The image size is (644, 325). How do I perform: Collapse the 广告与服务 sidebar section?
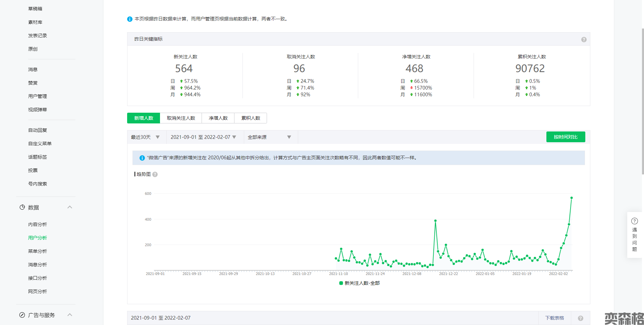(70, 315)
